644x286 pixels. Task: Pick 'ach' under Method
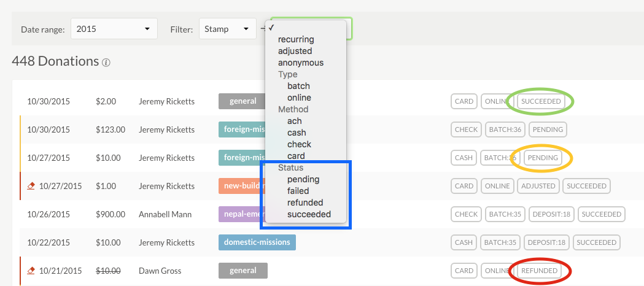pos(294,121)
